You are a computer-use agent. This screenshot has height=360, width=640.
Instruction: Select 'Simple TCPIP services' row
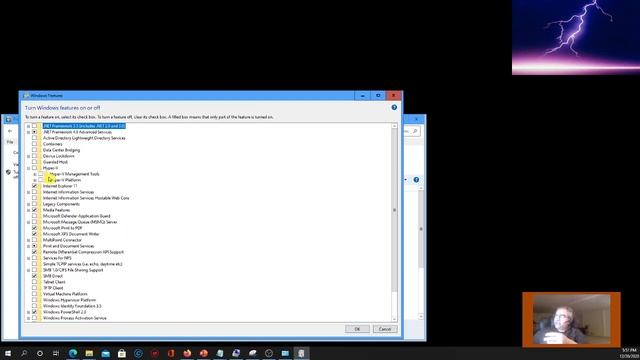[x=83, y=264]
